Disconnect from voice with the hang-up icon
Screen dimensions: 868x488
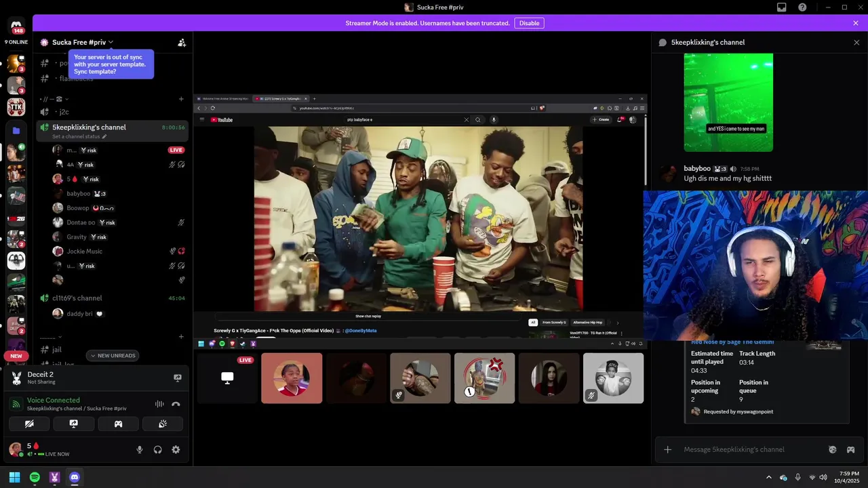(x=176, y=404)
